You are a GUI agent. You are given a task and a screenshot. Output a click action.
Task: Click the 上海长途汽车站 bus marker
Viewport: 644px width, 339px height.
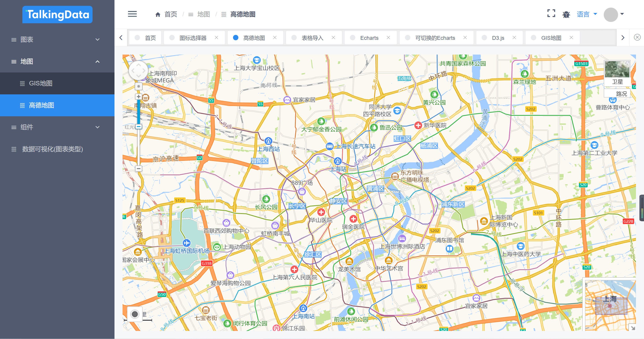(x=330, y=146)
